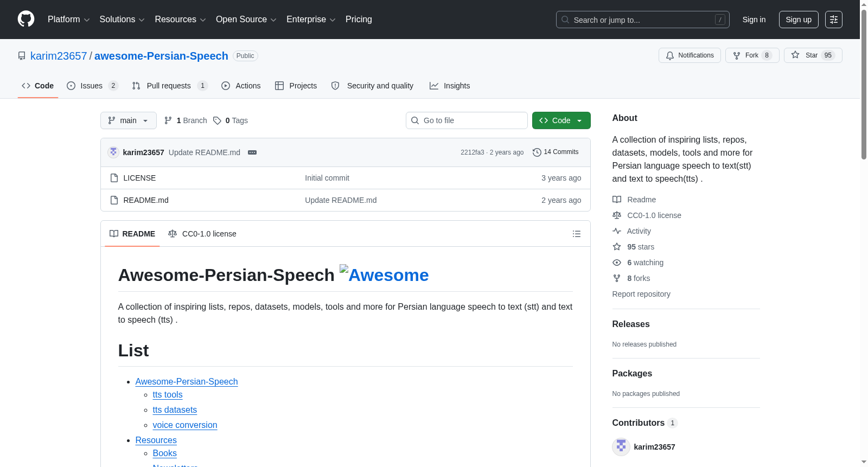
Task: Expand the Enterprise menu
Action: coord(311,20)
